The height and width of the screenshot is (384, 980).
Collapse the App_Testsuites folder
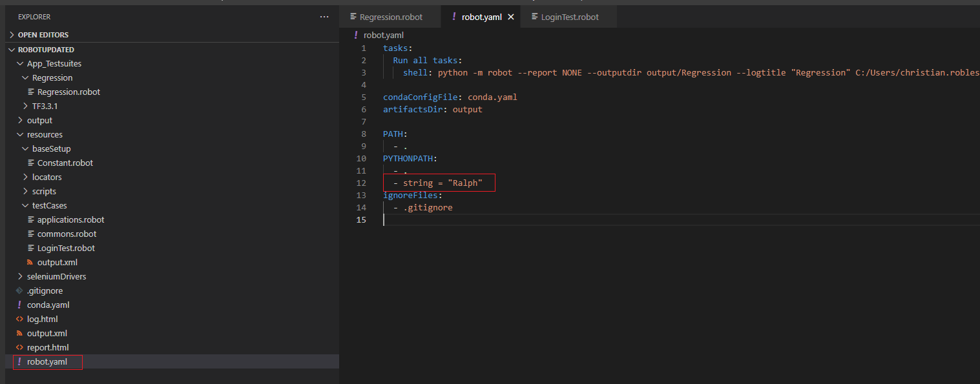coord(54,63)
